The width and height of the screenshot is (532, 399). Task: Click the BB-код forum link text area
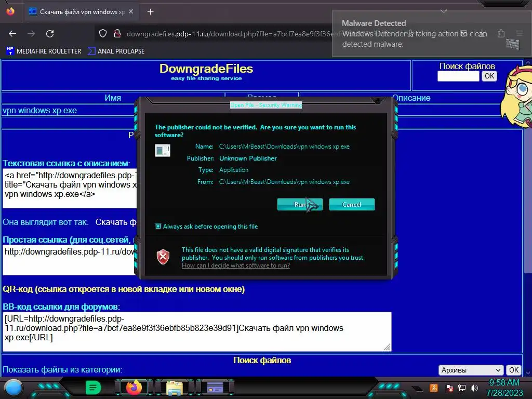point(197,331)
